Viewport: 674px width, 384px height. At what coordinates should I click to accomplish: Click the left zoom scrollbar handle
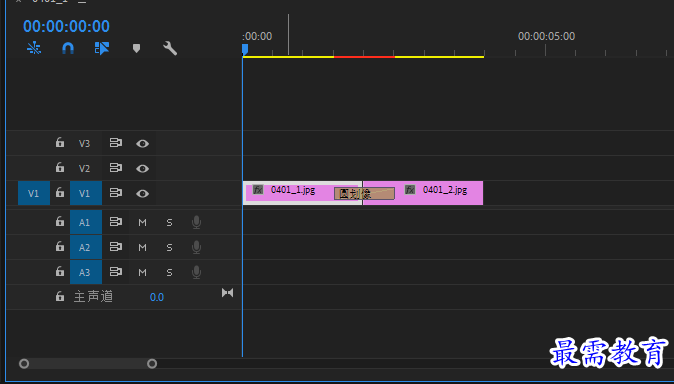(x=24, y=364)
